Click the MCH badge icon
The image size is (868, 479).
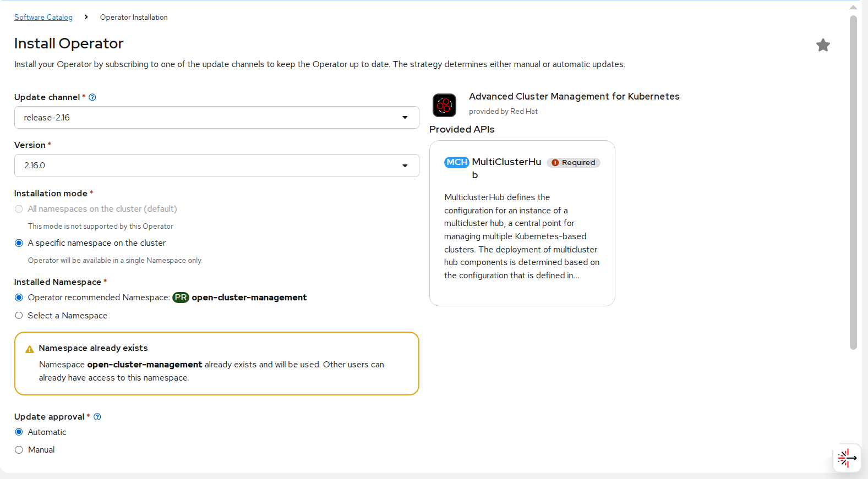pyautogui.click(x=456, y=162)
